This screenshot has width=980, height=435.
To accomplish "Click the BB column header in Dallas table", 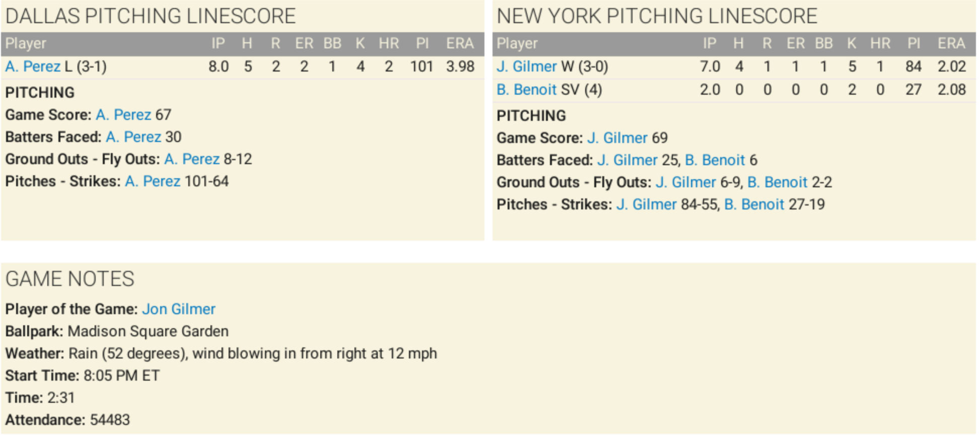I will point(332,44).
